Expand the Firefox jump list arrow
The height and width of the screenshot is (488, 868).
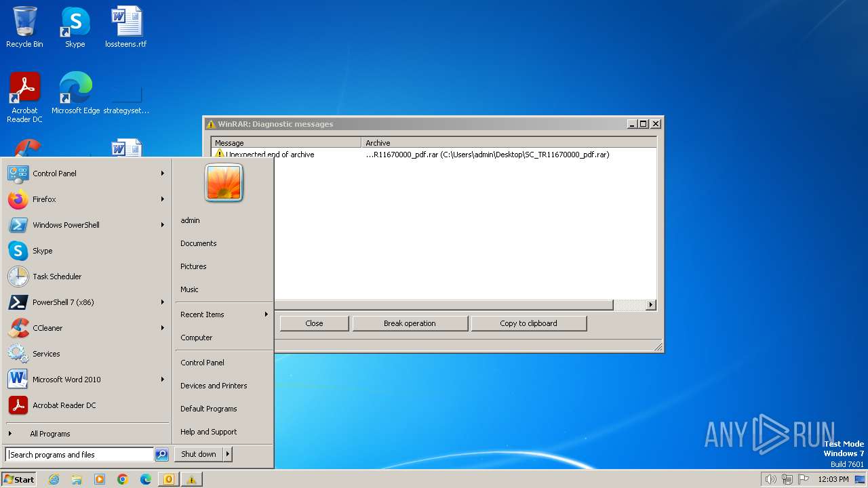[x=163, y=199]
